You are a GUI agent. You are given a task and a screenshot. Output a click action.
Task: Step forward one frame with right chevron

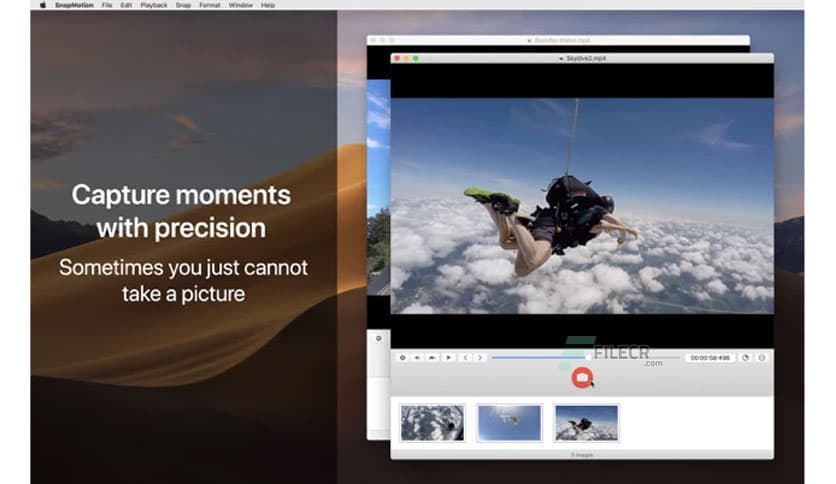[x=480, y=358]
